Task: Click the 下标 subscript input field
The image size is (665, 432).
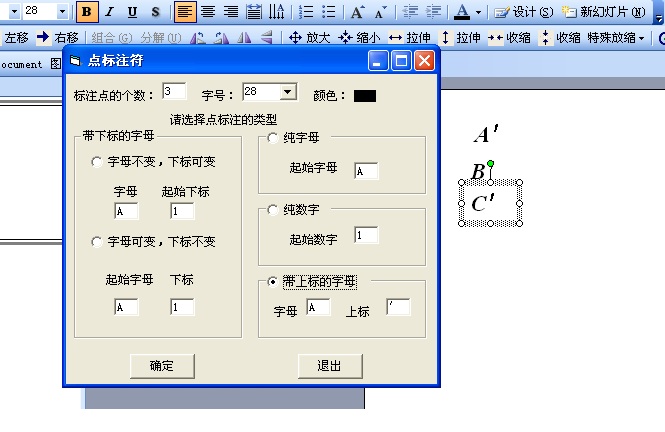Action: pyautogui.click(x=182, y=307)
